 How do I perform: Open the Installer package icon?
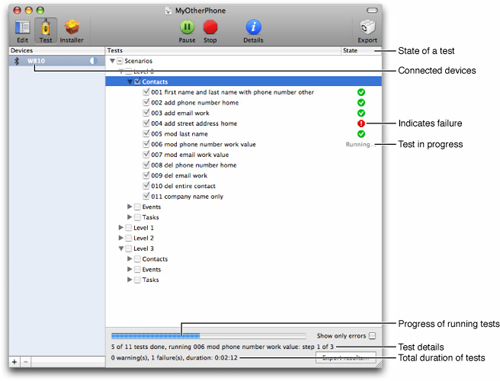coord(72,31)
